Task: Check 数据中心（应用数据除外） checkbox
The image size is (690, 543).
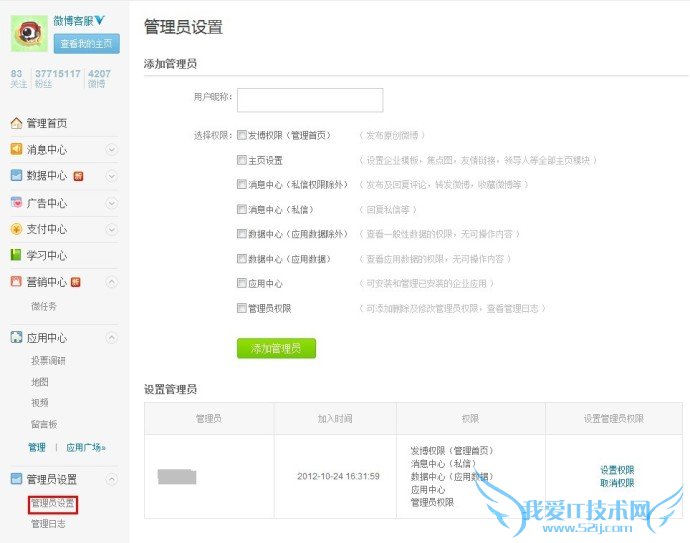Action: (242, 233)
